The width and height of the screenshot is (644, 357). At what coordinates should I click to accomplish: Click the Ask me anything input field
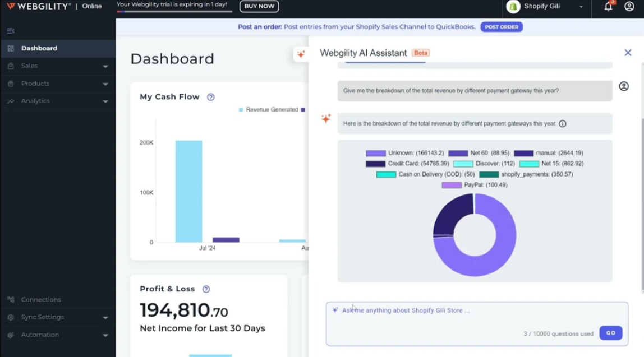coord(477,324)
